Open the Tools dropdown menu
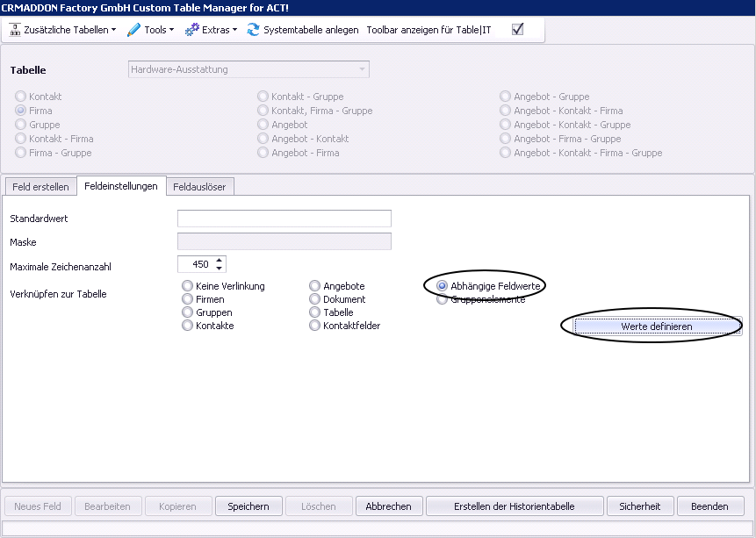The height and width of the screenshot is (538, 756). 159,30
